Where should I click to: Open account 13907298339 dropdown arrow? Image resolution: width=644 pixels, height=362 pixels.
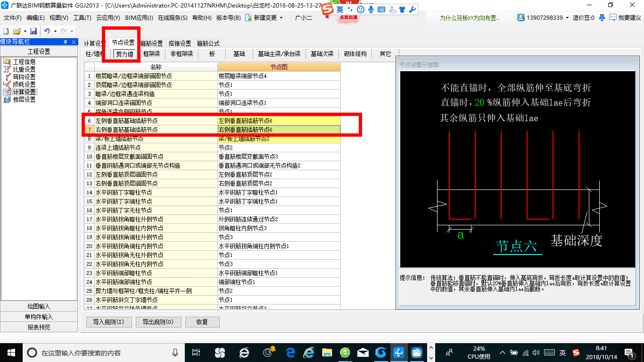click(x=567, y=17)
